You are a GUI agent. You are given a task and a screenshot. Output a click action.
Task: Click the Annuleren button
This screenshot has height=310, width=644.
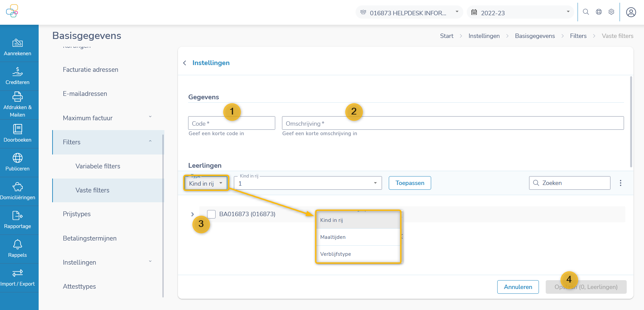(x=518, y=287)
